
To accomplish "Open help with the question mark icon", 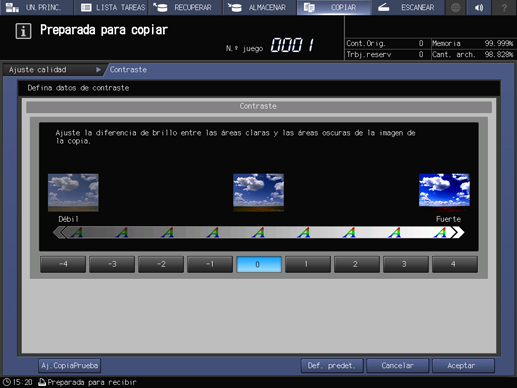I will point(504,7).
